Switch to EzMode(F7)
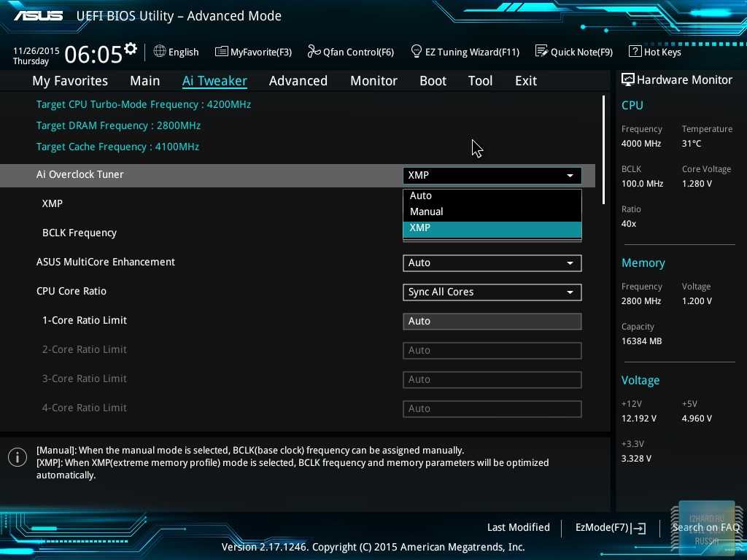747x560 pixels. point(610,527)
